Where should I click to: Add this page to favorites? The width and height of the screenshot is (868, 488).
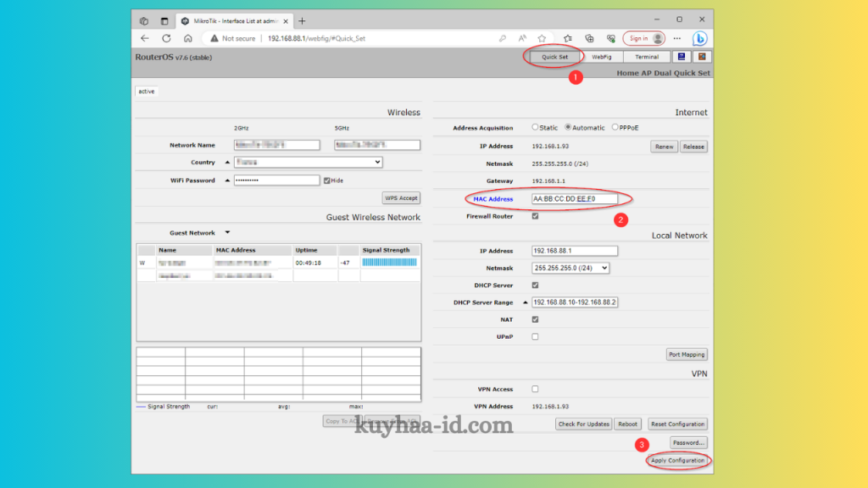coord(542,39)
